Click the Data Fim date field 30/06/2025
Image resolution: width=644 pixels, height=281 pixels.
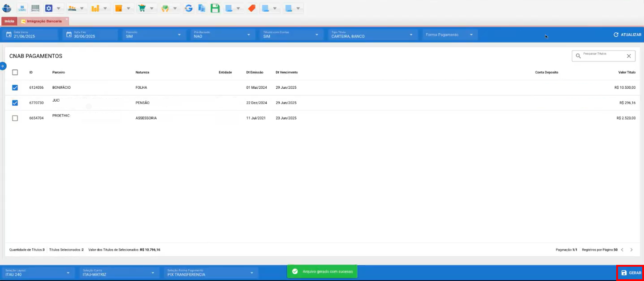click(91, 35)
